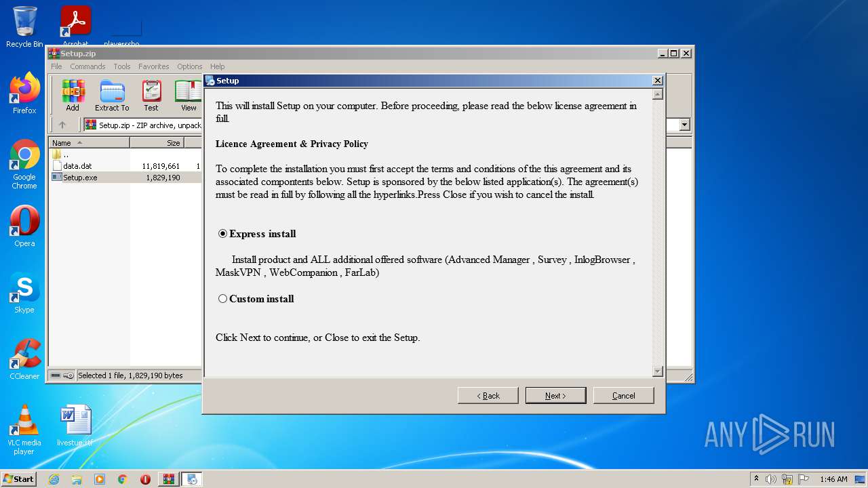Viewport: 868px width, 488px height.
Task: Open Skype desktop shortcut
Action: (x=24, y=293)
